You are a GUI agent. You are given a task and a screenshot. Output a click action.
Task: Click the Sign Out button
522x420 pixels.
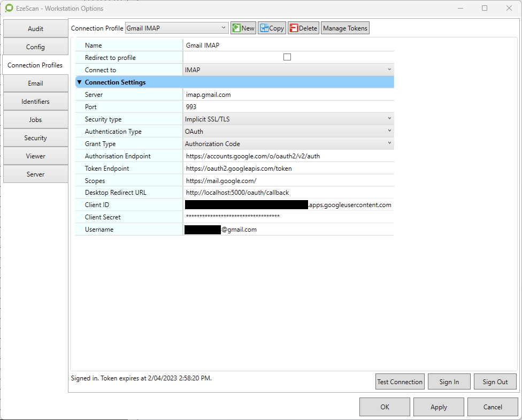pyautogui.click(x=495, y=382)
